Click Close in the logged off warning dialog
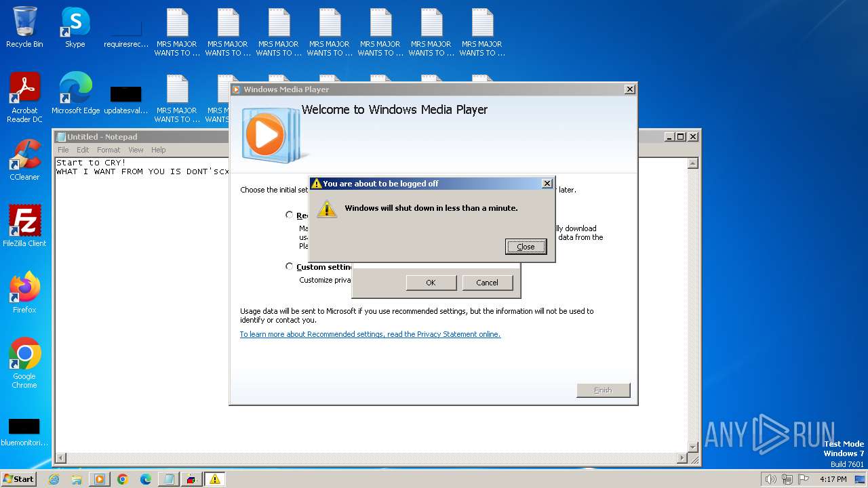This screenshot has width=868, height=488. click(x=526, y=247)
